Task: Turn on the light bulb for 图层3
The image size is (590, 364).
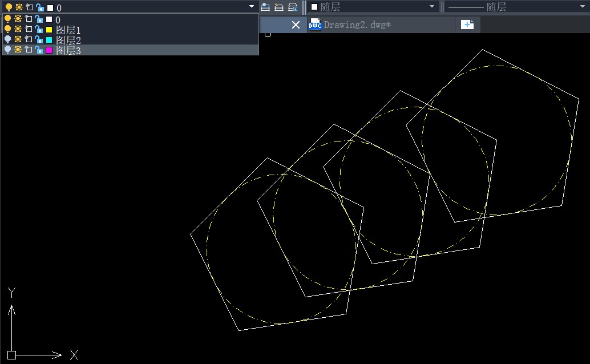Action: click(7, 49)
